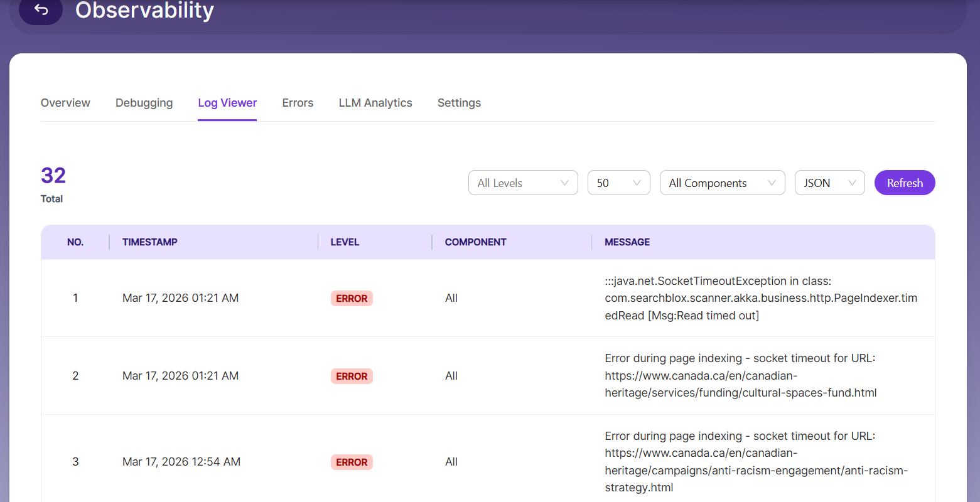Expand the All Components dropdown
Image resolution: width=980 pixels, height=502 pixels.
tap(722, 183)
